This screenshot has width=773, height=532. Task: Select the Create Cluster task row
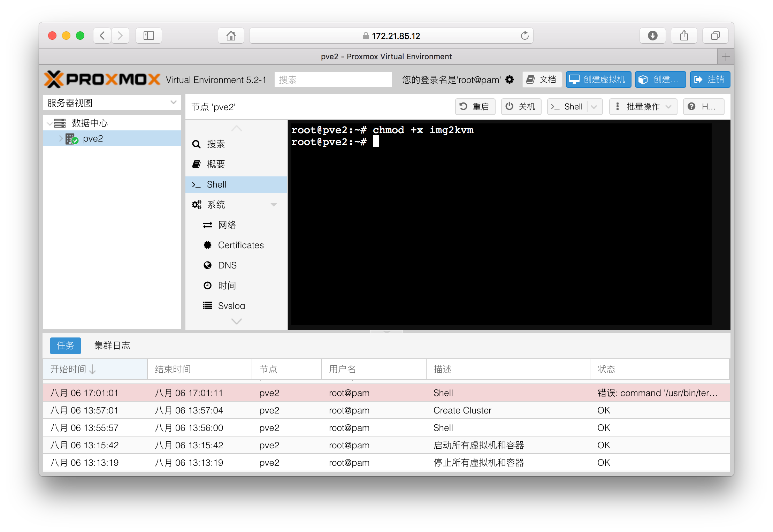pos(386,410)
